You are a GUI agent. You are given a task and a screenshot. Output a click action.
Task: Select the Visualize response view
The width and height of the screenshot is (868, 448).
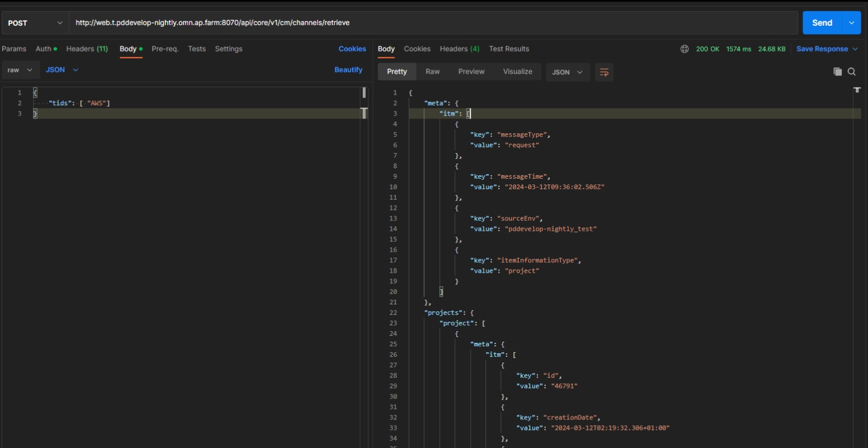[518, 72]
